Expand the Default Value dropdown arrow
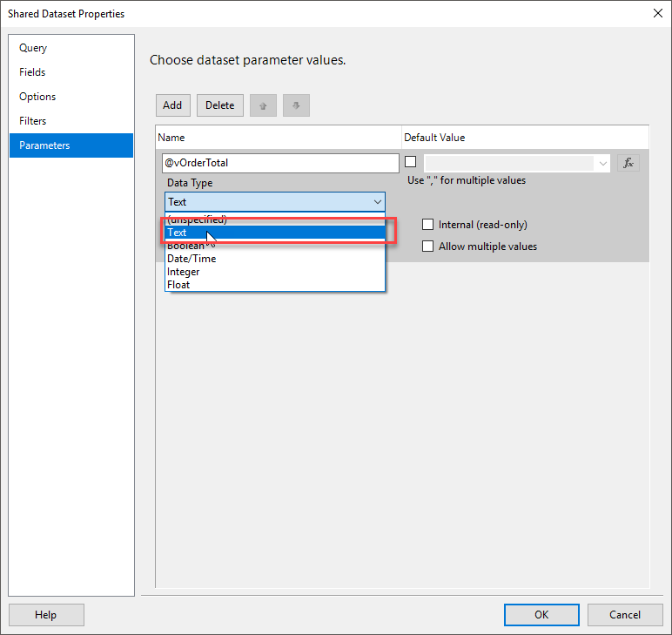The width and height of the screenshot is (672, 635). (x=603, y=163)
